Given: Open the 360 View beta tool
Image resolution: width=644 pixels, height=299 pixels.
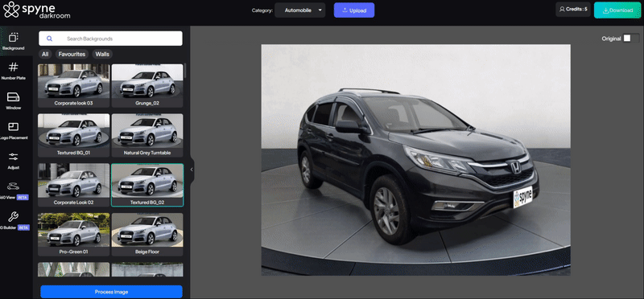Looking at the screenshot, I should pos(13,190).
